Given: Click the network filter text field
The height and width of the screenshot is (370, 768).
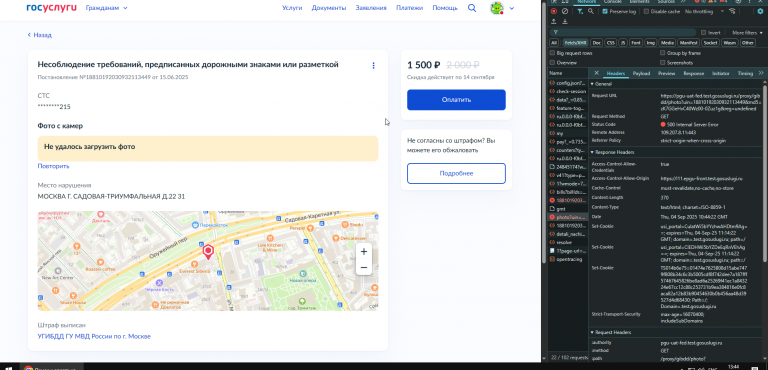Looking at the screenshot, I should 622,32.
